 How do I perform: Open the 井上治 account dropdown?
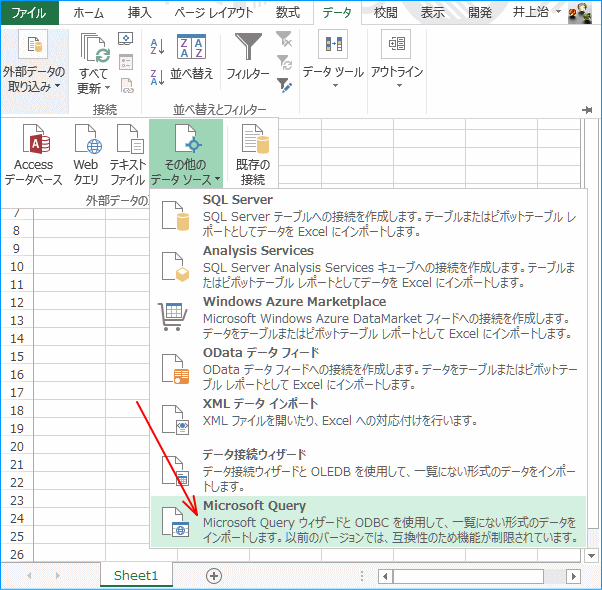coord(537,12)
